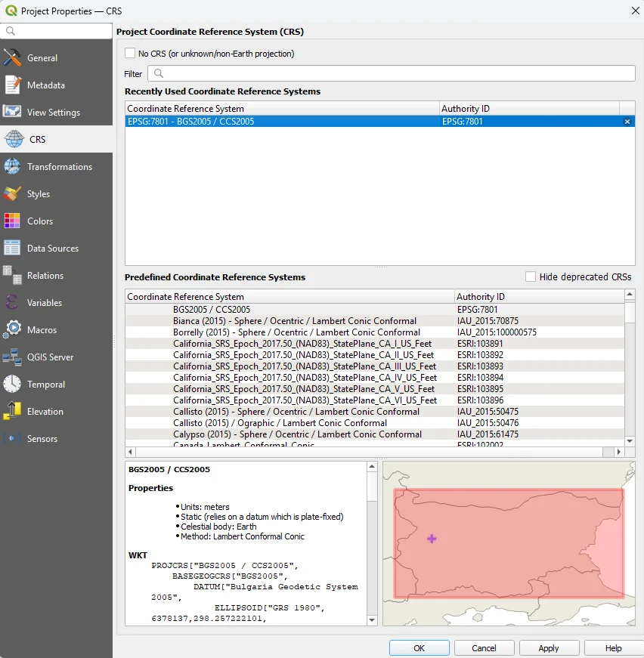644x658 pixels.
Task: Switch to the Data Sources tab
Action: 52,249
